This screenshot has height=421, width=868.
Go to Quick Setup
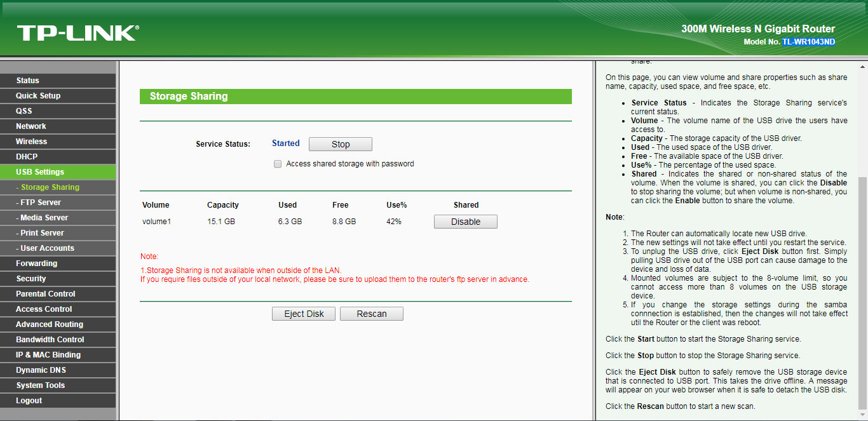click(38, 96)
